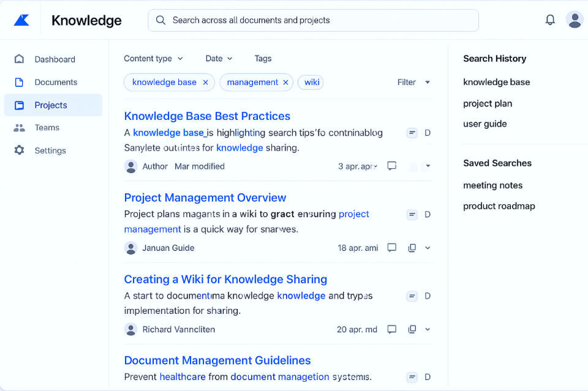Click the Tags filter
Image resolution: width=588 pixels, height=391 pixels.
point(263,58)
